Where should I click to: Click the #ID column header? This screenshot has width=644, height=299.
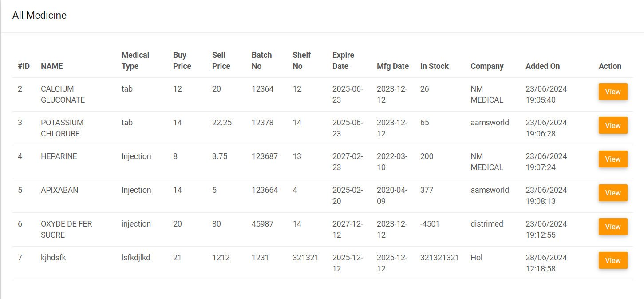(x=24, y=66)
